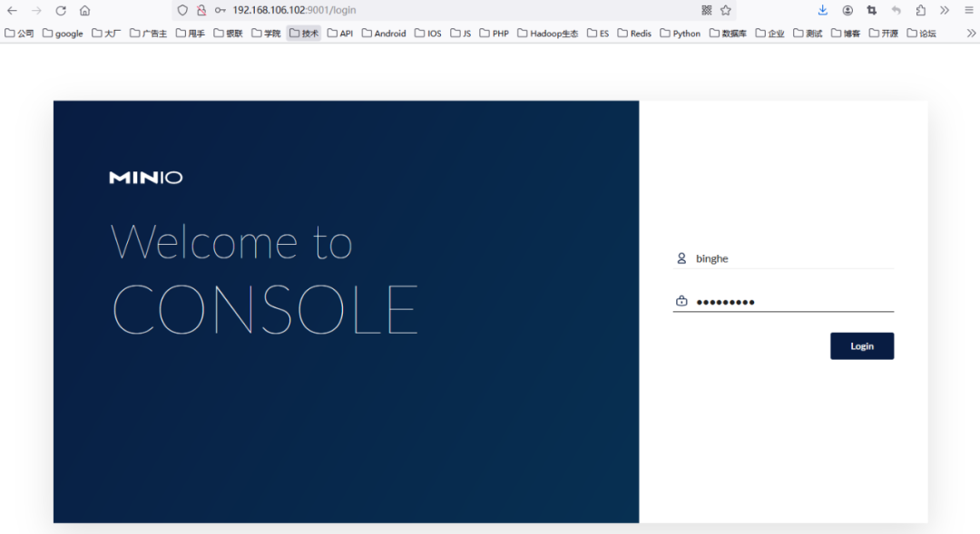Click the user icon beside username
The width and height of the screenshot is (980, 534).
point(681,258)
